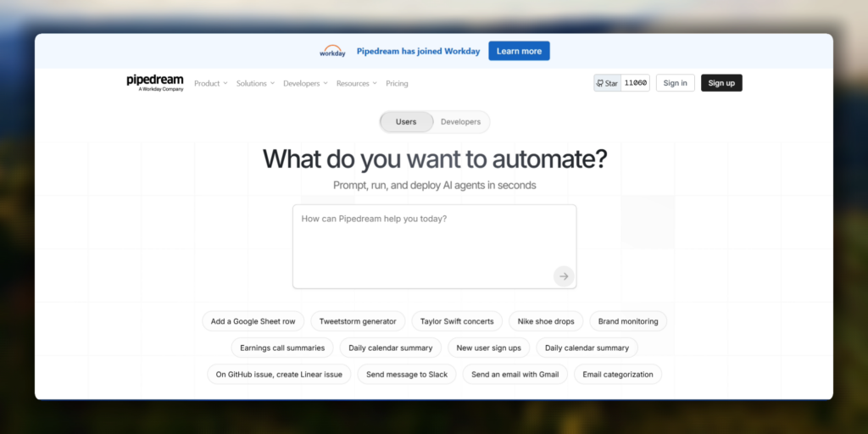Select the 'Email categorization' suggestion chip
This screenshot has height=434, width=868.
pos(618,375)
